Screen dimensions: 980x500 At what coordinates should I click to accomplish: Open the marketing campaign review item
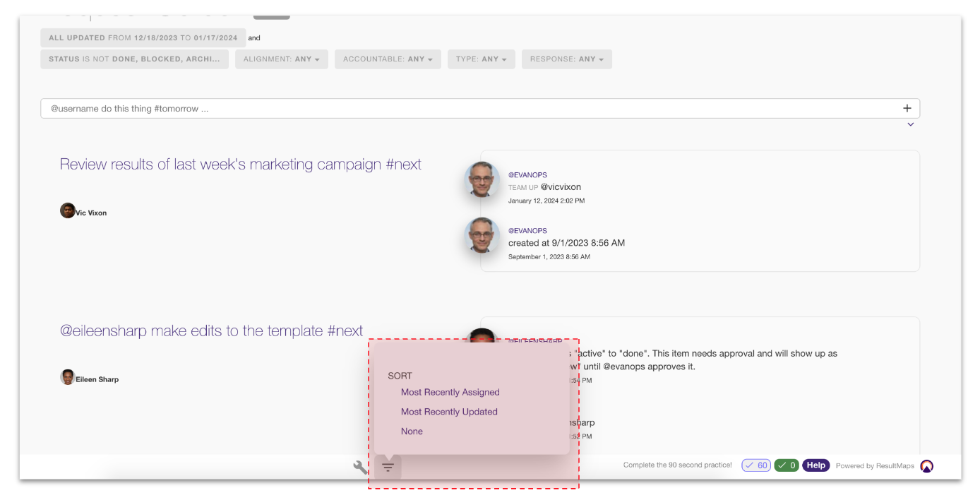tap(240, 165)
